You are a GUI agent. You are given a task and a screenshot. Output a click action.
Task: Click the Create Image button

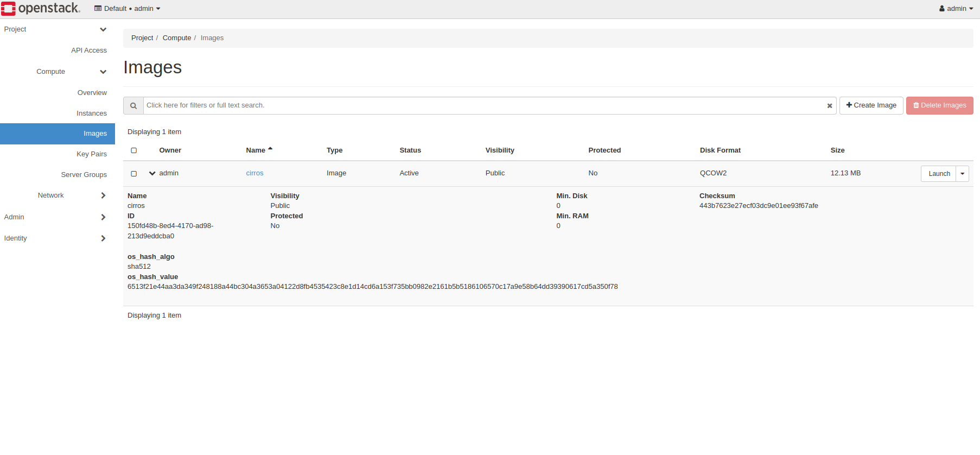(x=871, y=105)
